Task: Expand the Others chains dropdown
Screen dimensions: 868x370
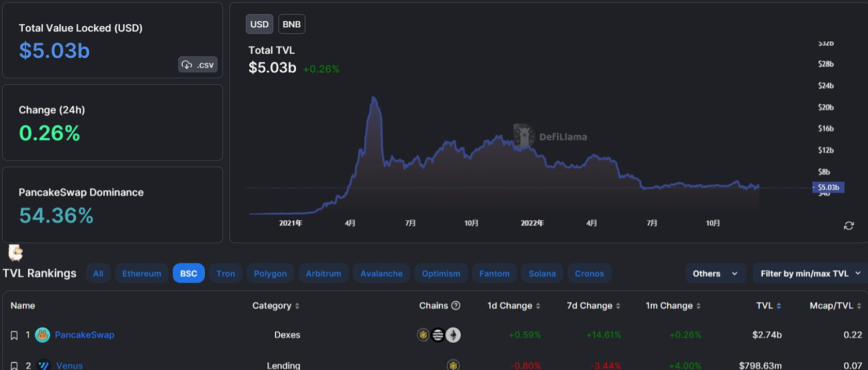Action: coord(715,274)
